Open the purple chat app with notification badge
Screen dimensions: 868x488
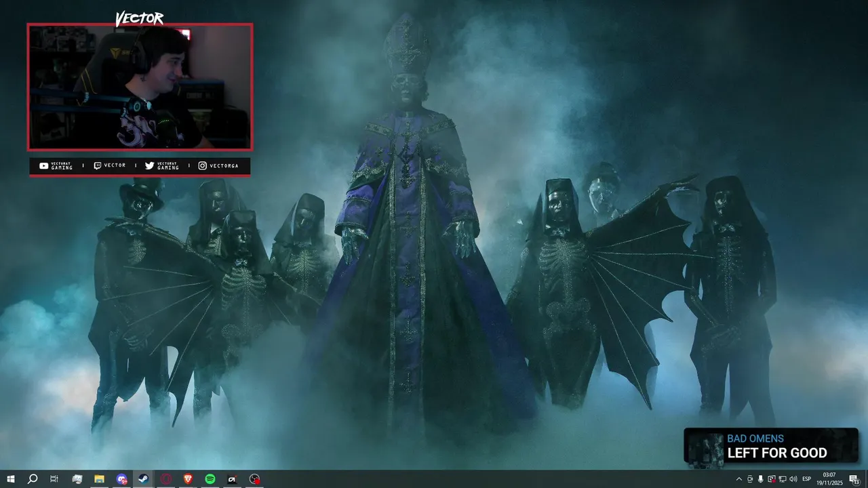tap(121, 479)
